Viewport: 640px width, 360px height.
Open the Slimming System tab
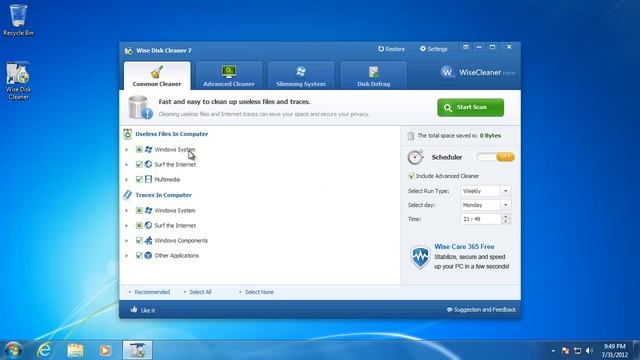301,76
